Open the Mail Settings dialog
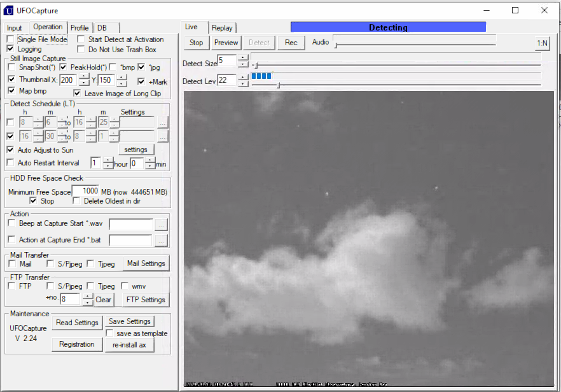The image size is (561, 392). pos(146,263)
